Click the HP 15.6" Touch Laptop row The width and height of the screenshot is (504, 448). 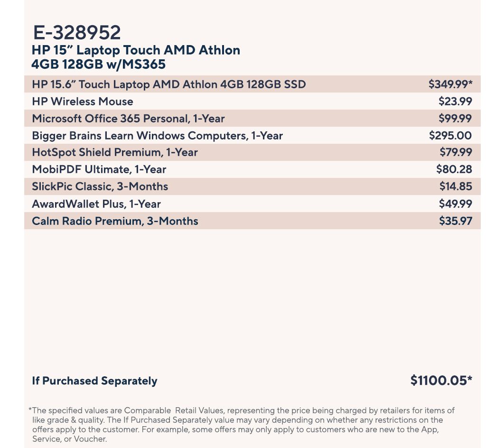click(x=169, y=84)
